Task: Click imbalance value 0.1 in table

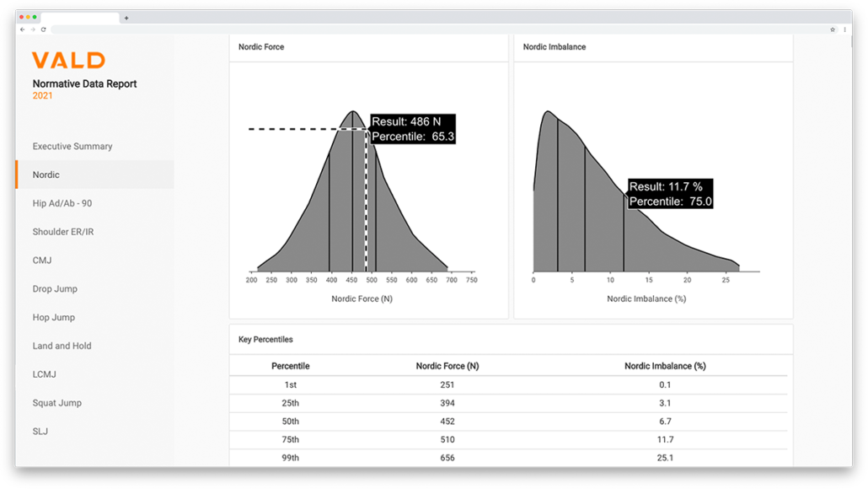Action: point(665,385)
